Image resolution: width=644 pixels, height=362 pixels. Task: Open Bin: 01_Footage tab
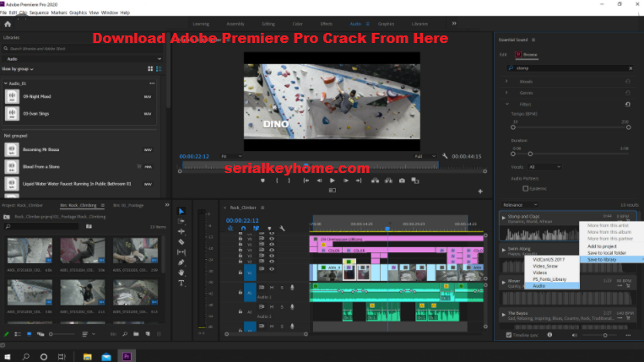coord(128,205)
